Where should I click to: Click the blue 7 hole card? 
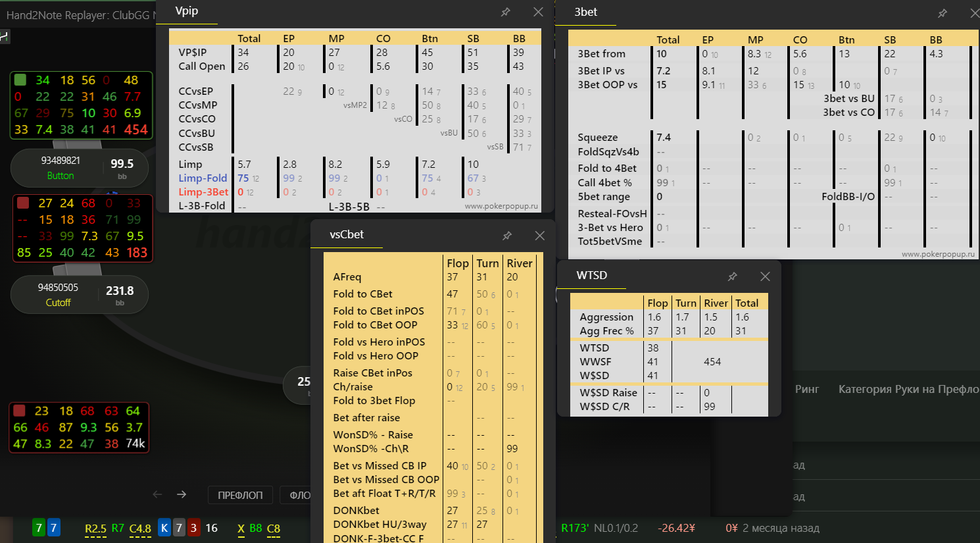pyautogui.click(x=53, y=528)
